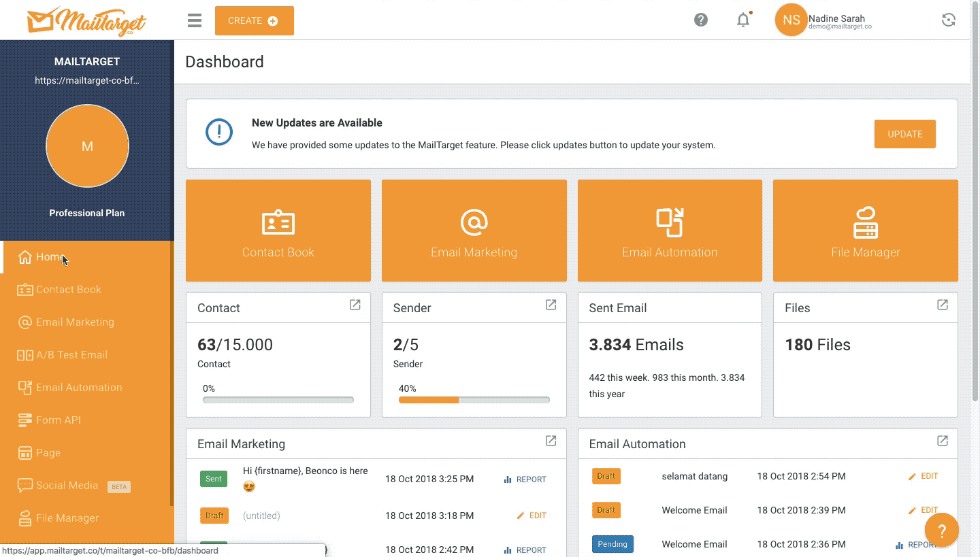Open Nadine Sarah account menu

coord(840,22)
